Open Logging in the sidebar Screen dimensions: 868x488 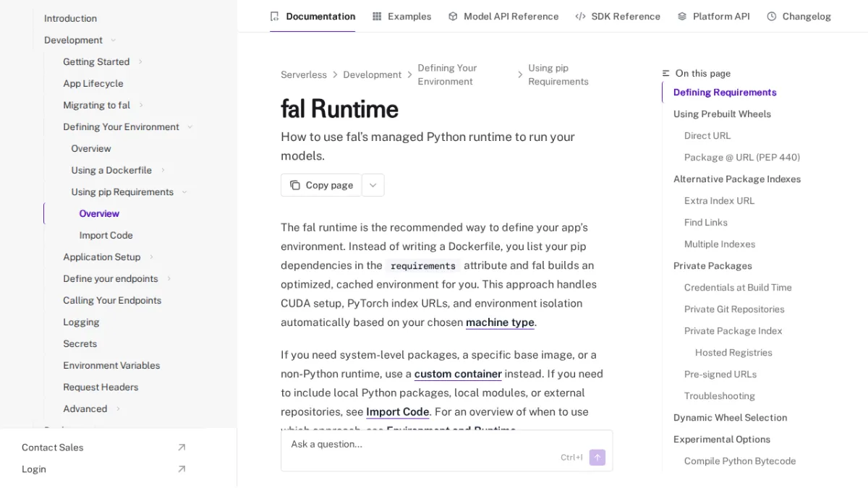[x=81, y=322]
